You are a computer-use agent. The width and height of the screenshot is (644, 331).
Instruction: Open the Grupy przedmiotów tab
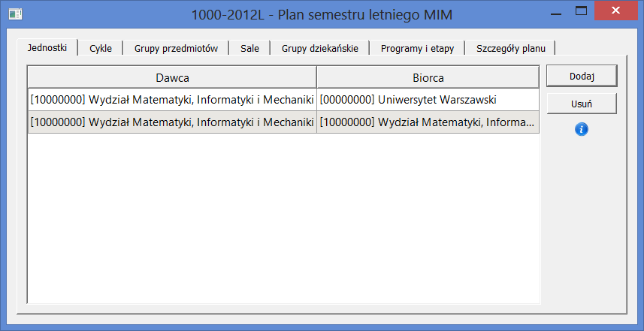176,48
